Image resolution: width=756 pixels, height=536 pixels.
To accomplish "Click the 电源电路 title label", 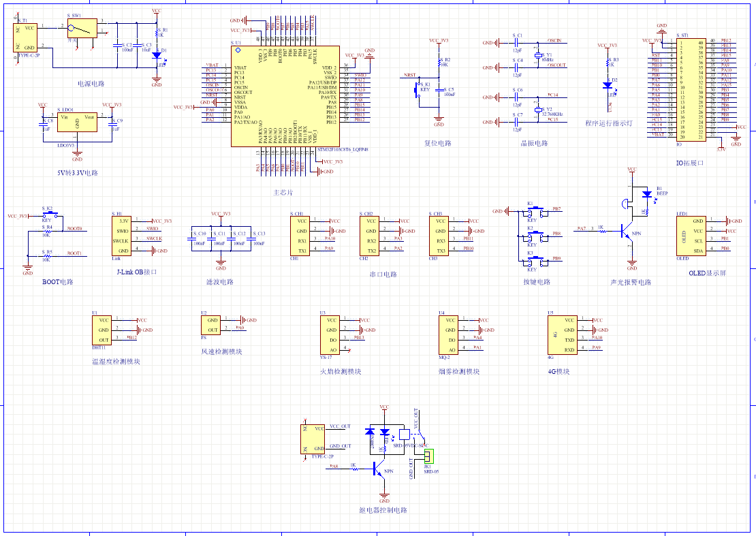I will point(91,84).
